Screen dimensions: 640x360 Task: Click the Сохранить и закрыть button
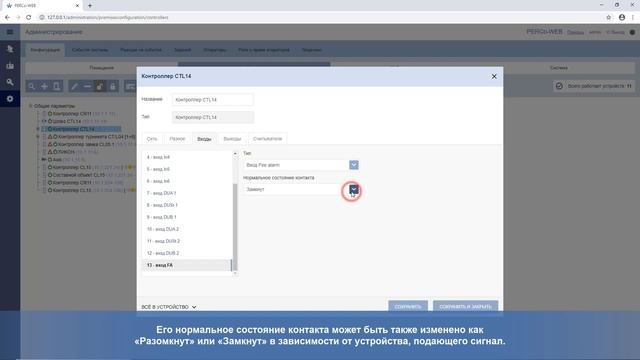tap(465, 307)
